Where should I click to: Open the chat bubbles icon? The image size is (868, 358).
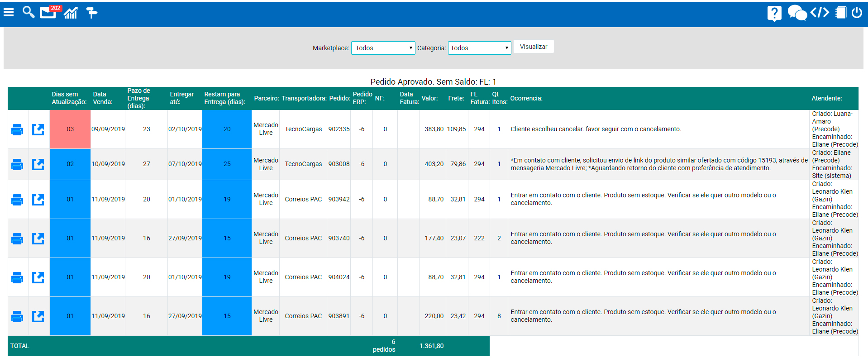pyautogui.click(x=797, y=13)
